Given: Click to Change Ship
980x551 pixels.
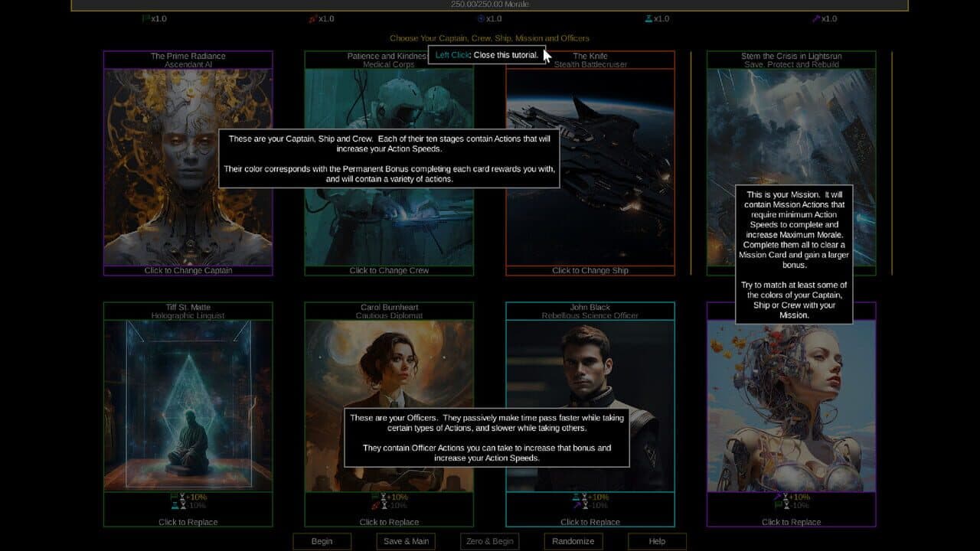Looking at the screenshot, I should [590, 270].
